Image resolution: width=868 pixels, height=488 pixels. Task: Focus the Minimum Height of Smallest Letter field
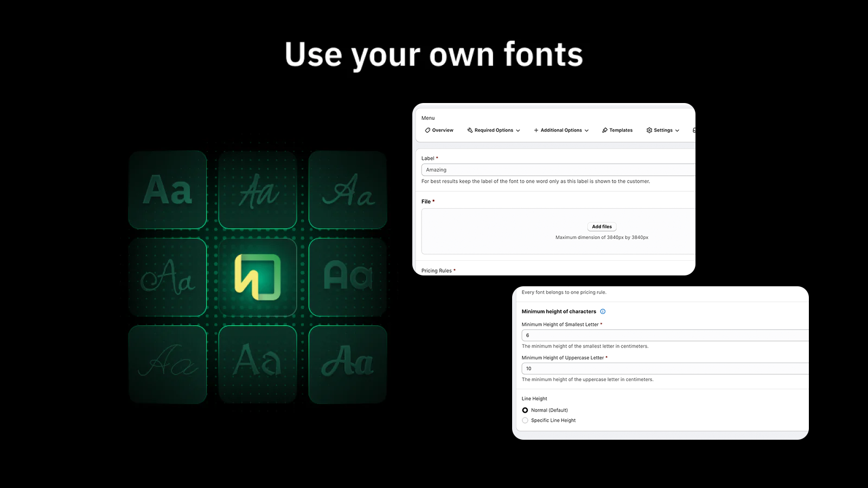(665, 336)
